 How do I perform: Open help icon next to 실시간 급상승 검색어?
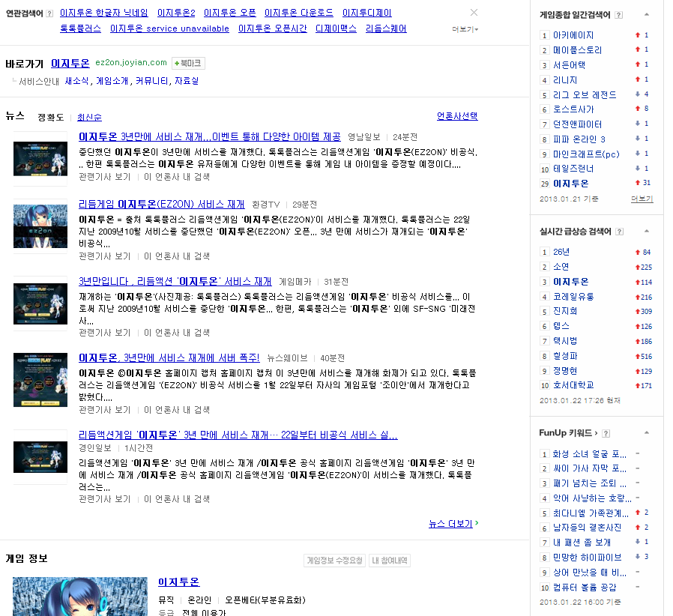click(x=619, y=232)
